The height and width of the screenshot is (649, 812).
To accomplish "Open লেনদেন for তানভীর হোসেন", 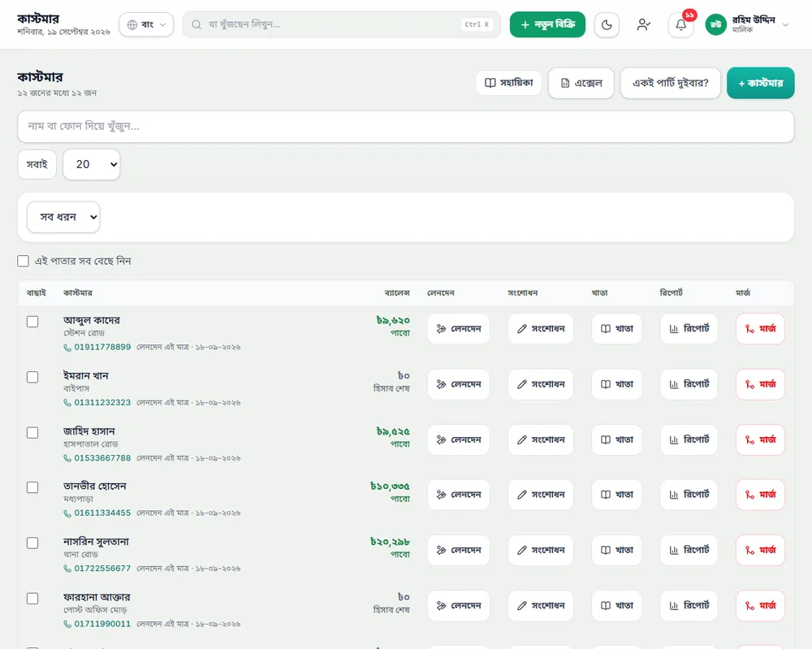I will (458, 495).
